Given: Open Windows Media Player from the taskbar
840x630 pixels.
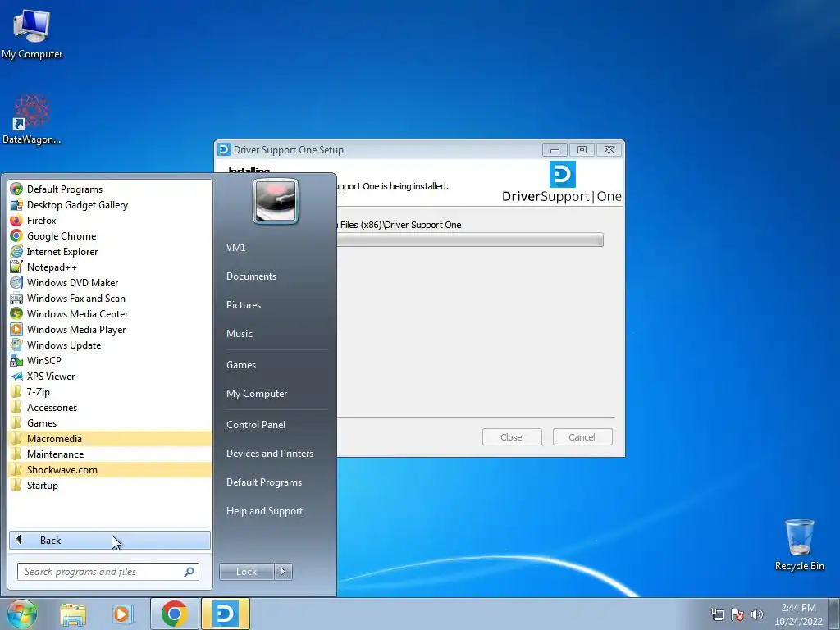Looking at the screenshot, I should point(122,614).
